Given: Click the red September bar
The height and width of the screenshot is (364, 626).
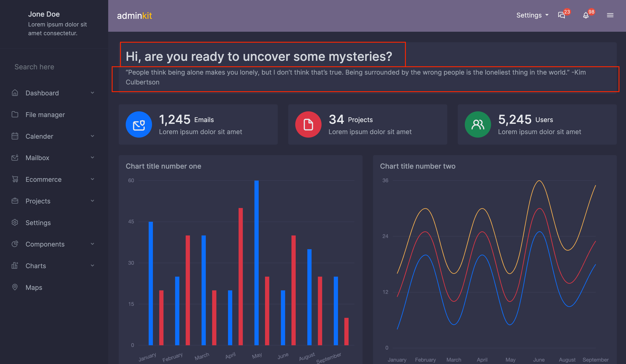Looking at the screenshot, I should [346, 331].
